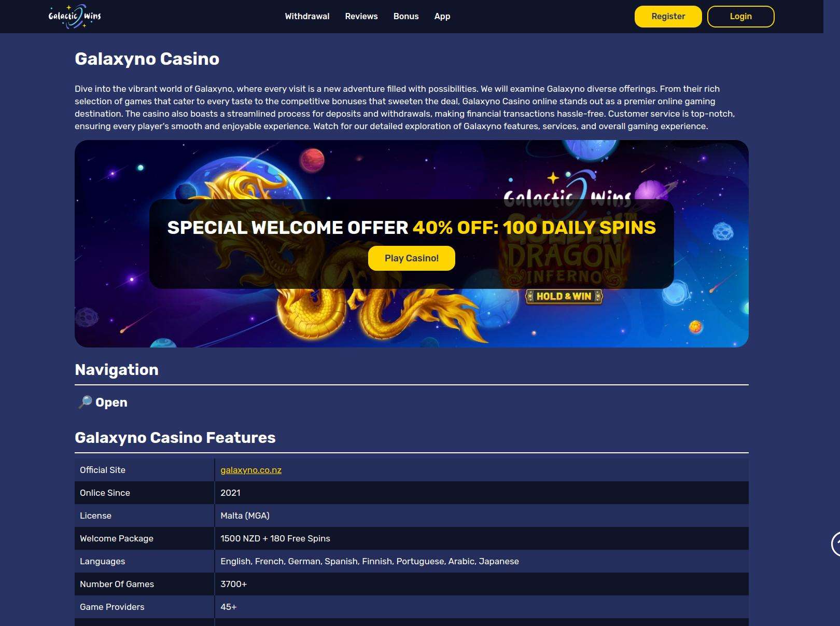Select the App navigation item
The width and height of the screenshot is (840, 626).
coord(442,16)
